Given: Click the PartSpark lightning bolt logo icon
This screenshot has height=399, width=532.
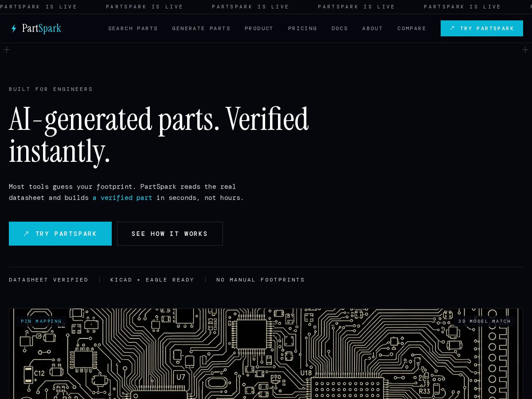Looking at the screenshot, I should click(14, 28).
